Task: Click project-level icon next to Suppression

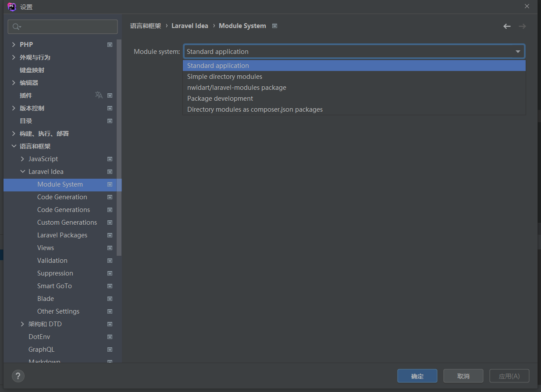Action: pyautogui.click(x=110, y=273)
